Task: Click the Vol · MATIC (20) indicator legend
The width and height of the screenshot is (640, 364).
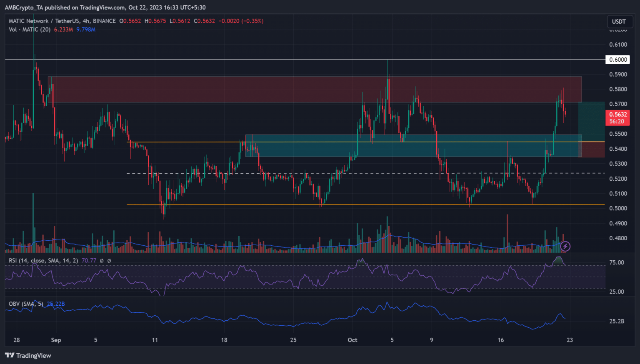Action: coord(29,30)
